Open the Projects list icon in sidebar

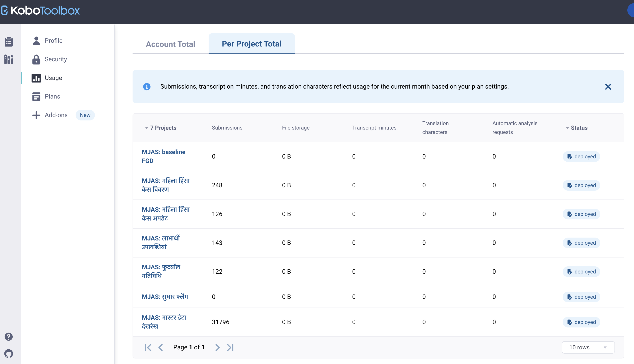click(x=8, y=42)
